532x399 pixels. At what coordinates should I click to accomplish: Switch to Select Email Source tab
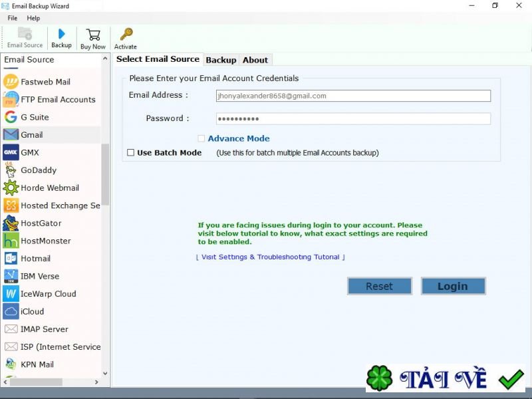tap(158, 59)
